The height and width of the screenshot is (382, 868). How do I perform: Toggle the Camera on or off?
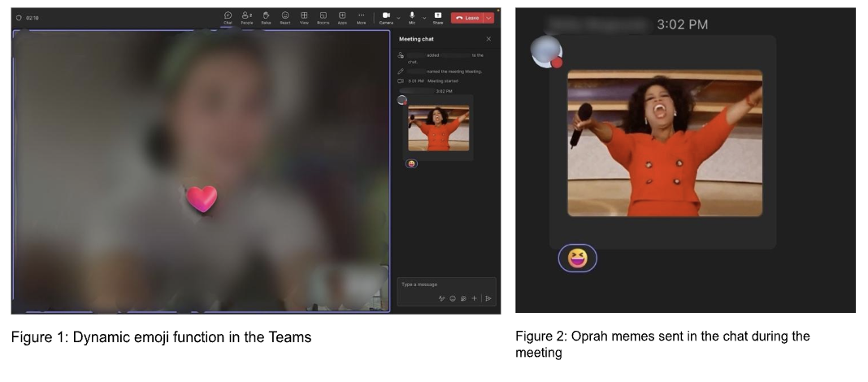(x=386, y=17)
